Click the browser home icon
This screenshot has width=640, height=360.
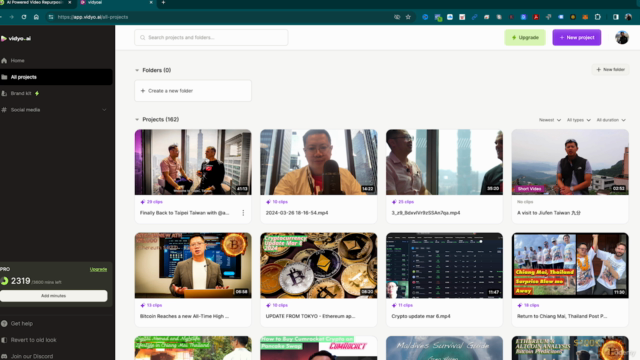pos(36,17)
